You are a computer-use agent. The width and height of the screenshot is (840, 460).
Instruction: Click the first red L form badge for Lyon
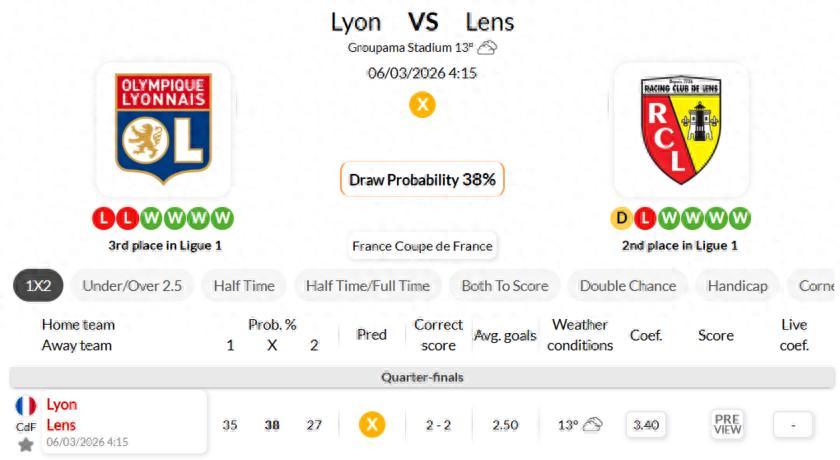tap(103, 218)
